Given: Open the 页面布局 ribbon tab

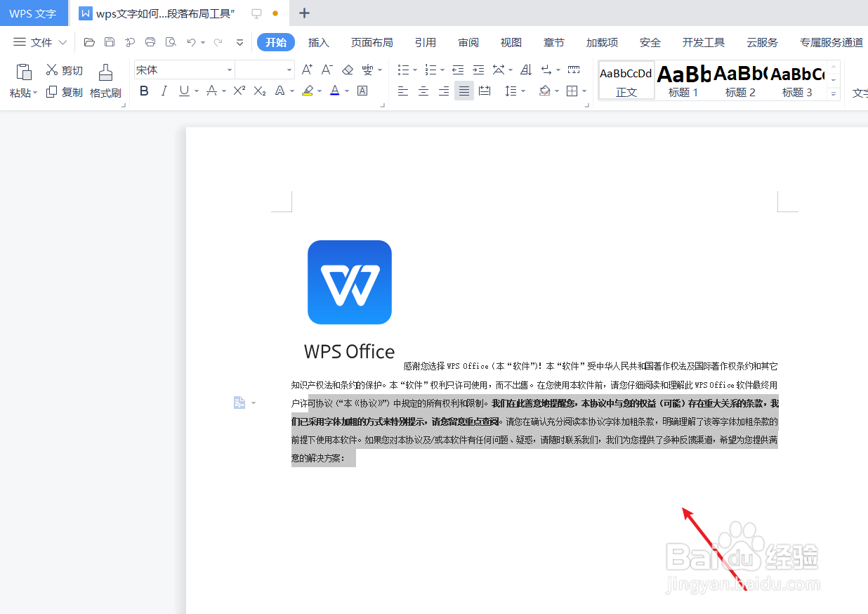Looking at the screenshot, I should pyautogui.click(x=372, y=42).
